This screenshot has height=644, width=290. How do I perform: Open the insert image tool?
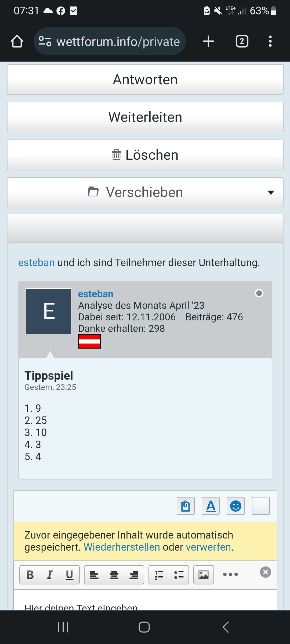(x=204, y=575)
